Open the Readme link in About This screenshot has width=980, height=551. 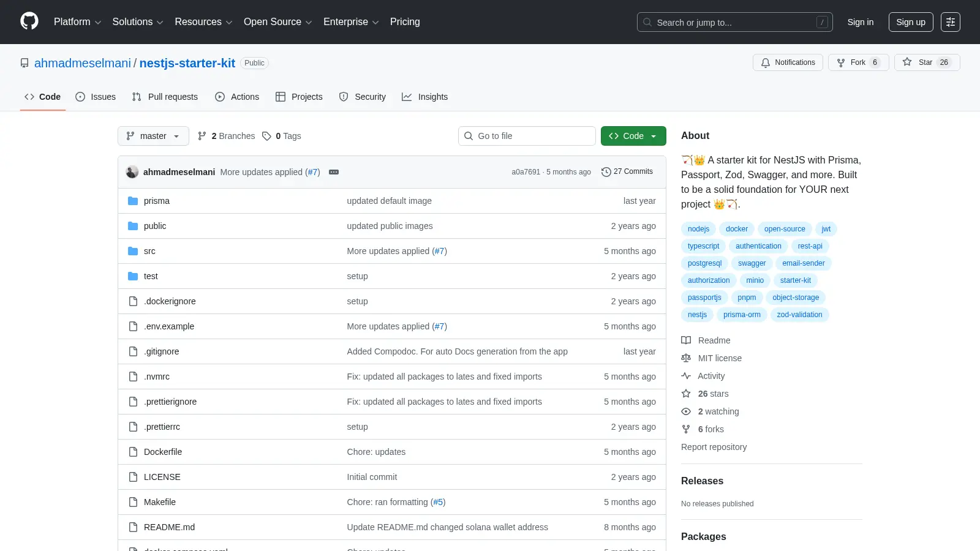coord(706,340)
